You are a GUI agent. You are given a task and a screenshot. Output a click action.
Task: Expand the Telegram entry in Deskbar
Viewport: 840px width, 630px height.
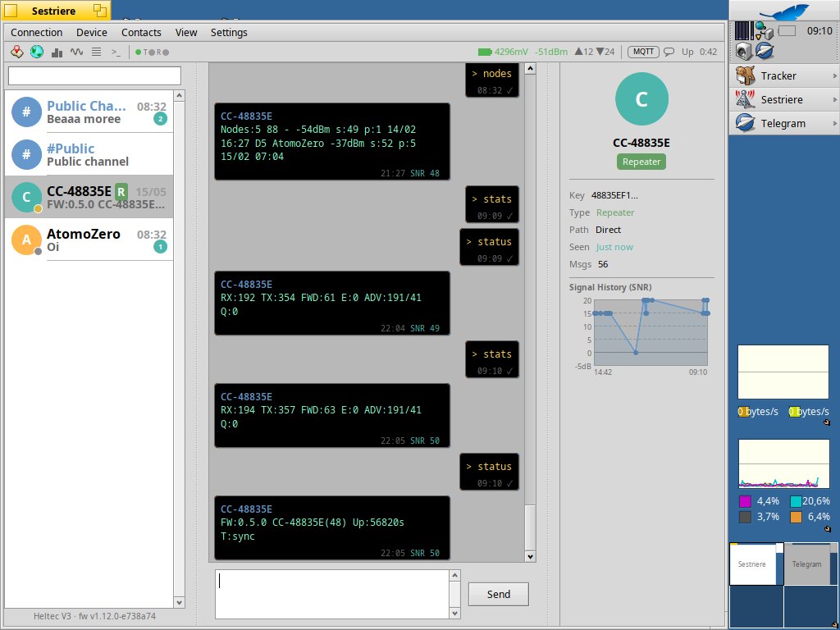(x=783, y=123)
